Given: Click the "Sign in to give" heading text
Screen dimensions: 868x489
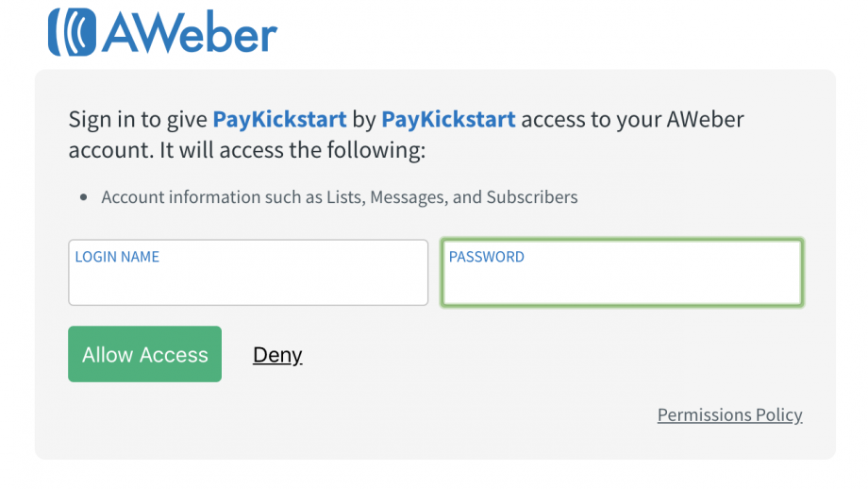Looking at the screenshot, I should [x=138, y=120].
